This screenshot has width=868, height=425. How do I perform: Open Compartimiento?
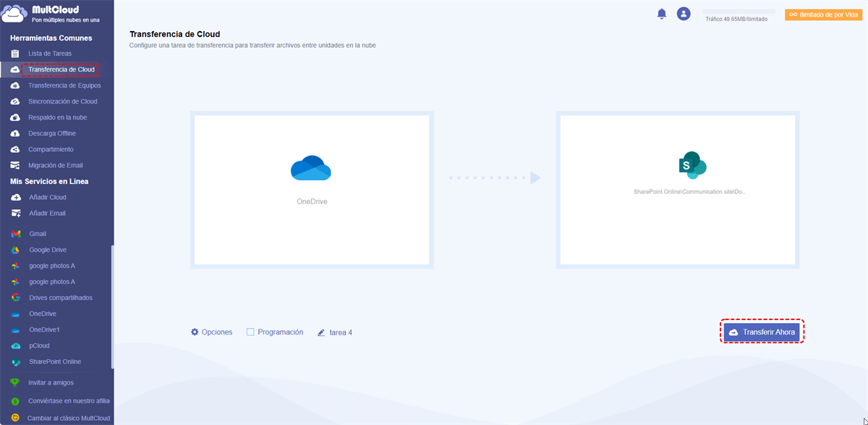pos(51,149)
